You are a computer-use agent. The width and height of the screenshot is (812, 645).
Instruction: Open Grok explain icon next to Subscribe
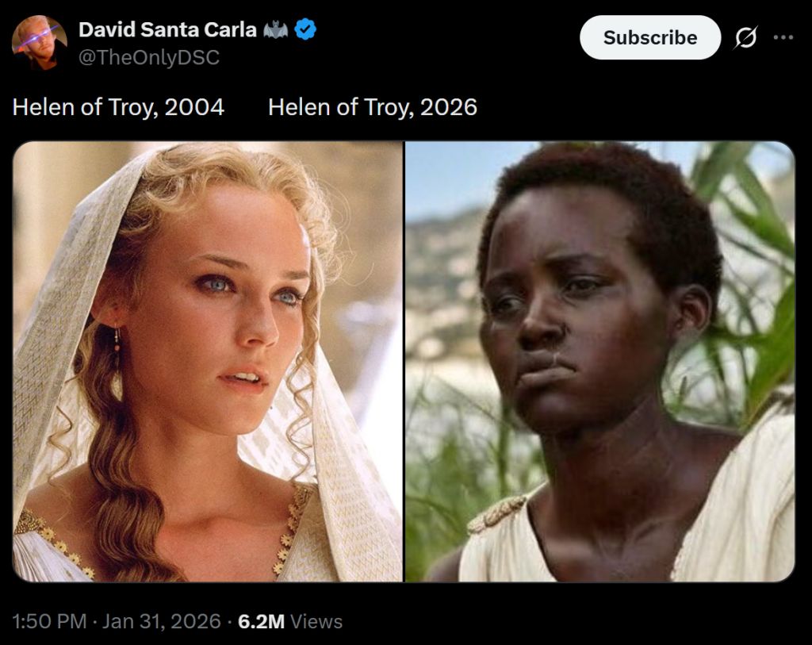pos(745,37)
